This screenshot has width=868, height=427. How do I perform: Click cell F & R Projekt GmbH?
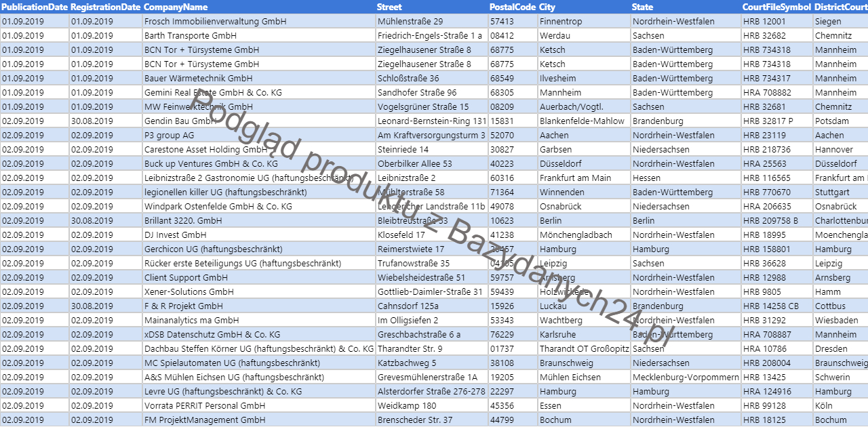point(259,306)
